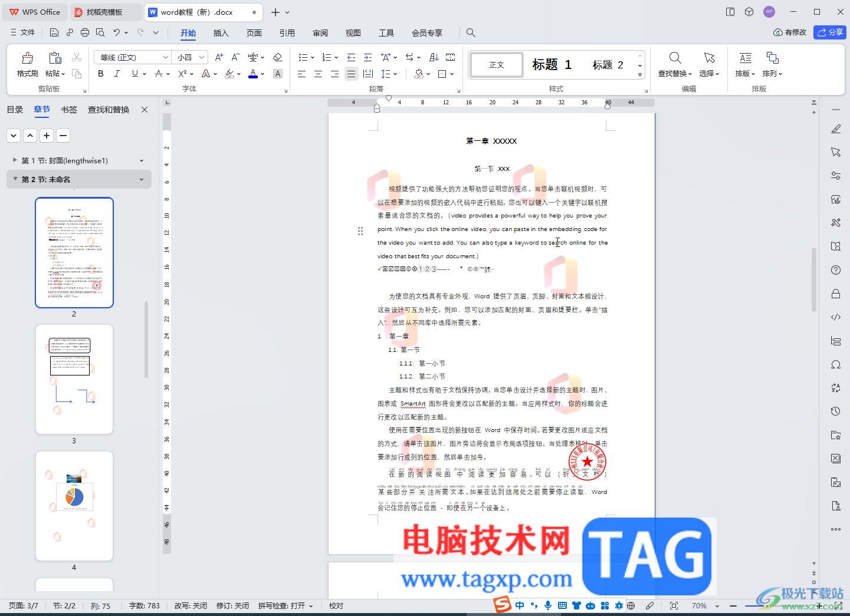This screenshot has height=616, width=850.
Task: Click the distributed alignment icon
Action: pyautogui.click(x=368, y=74)
